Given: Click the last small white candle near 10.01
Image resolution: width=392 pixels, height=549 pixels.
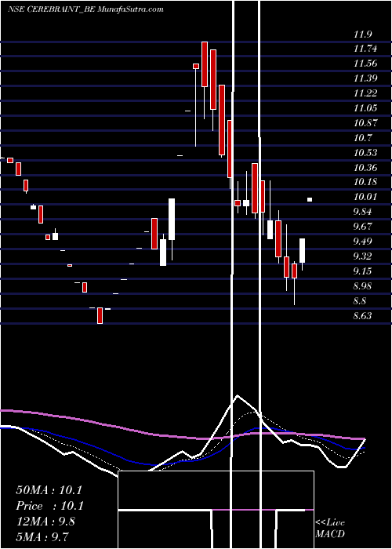Looking at the screenshot, I should tap(310, 199).
